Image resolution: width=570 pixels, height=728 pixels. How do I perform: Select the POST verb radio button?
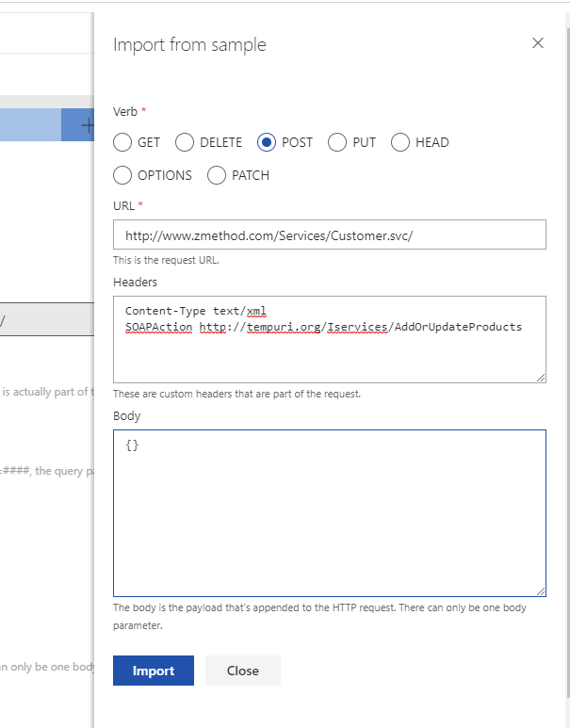267,142
